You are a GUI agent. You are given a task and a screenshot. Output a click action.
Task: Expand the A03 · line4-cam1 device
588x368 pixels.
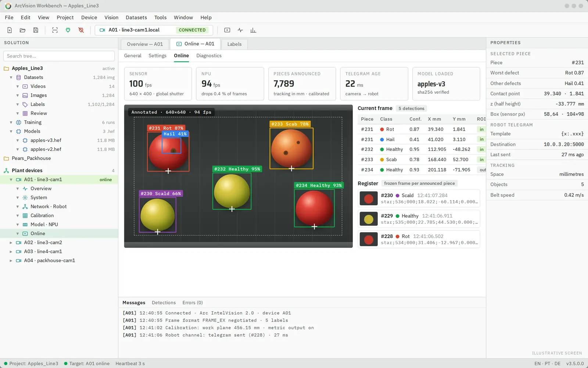11,252
